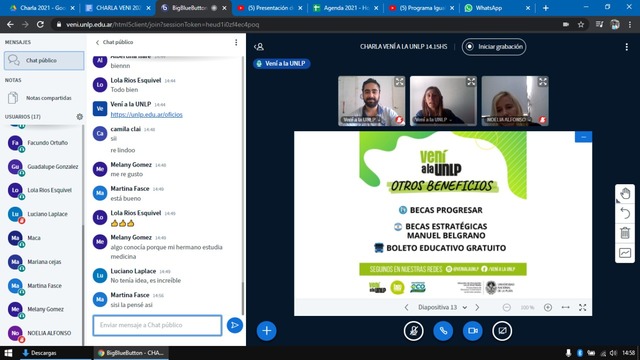Switch to Programa Igual YouTube tab
This screenshot has width=640, height=360.
422,8
